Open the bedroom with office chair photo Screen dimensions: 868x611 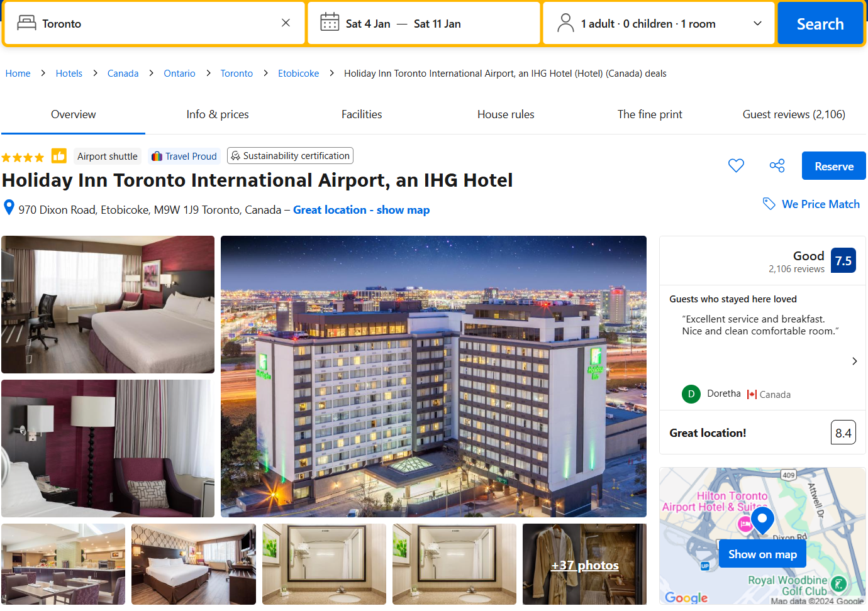pos(108,304)
